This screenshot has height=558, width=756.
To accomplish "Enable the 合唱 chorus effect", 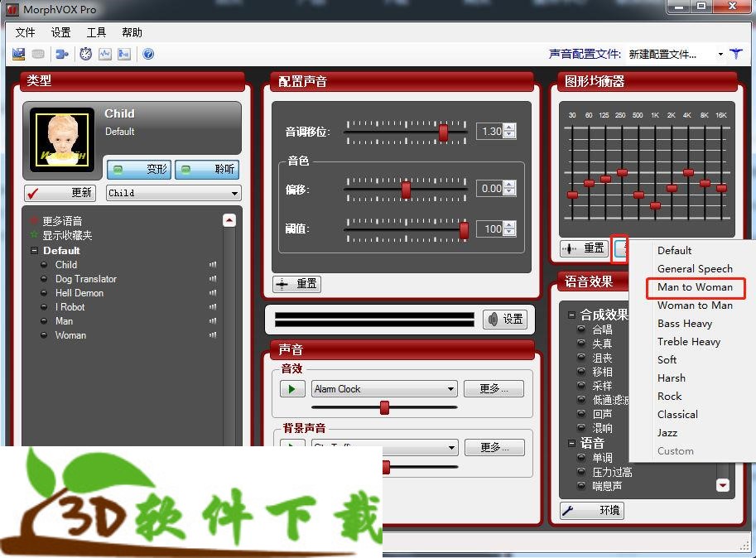I will coord(602,330).
